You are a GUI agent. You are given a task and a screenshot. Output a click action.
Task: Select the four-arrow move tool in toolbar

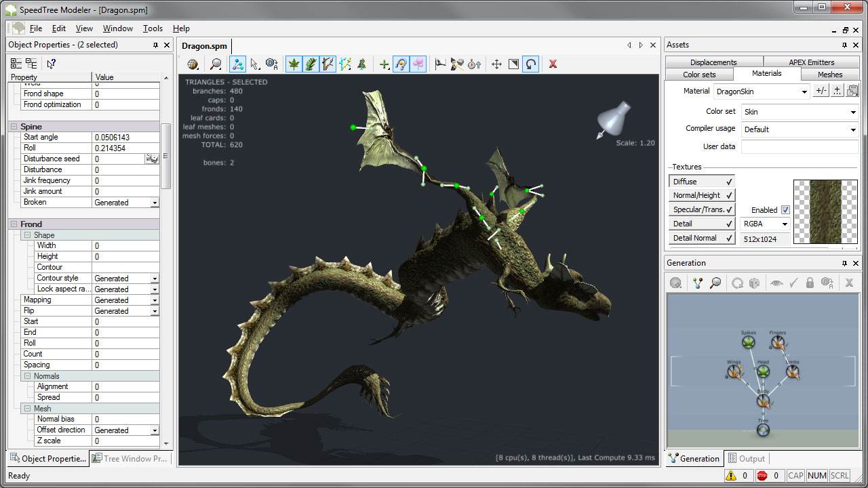(496, 64)
